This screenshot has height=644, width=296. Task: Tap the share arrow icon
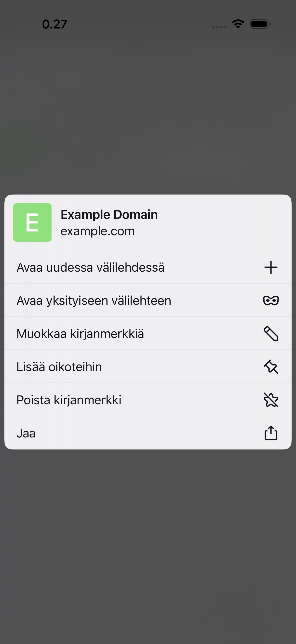tap(271, 433)
